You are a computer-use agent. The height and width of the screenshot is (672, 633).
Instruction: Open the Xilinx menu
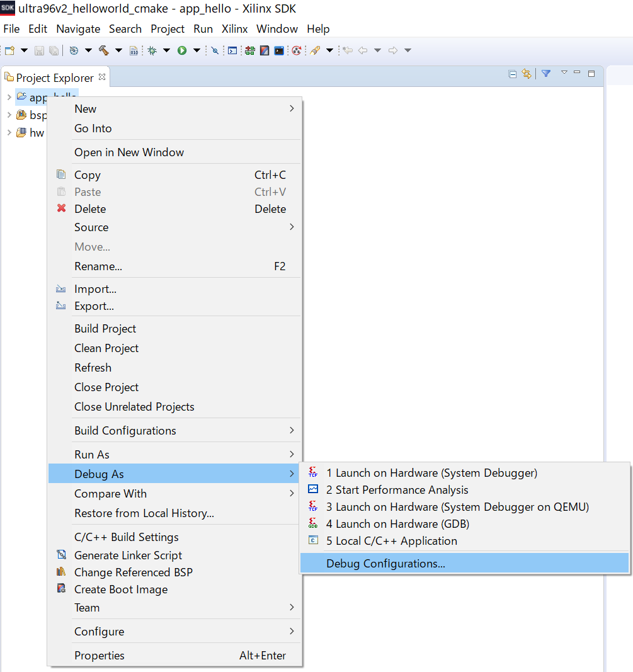click(234, 29)
